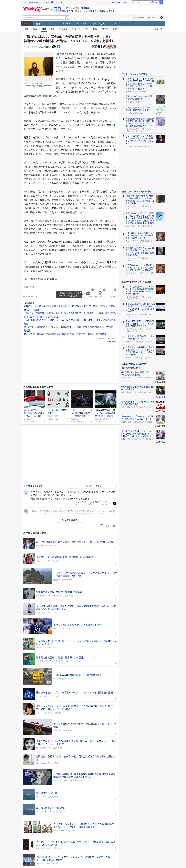Image resolution: width=186 pixels, height=868 pixels.
Task: Open 東日本大震災から15年5か月 article link
Action: (x=51, y=808)
